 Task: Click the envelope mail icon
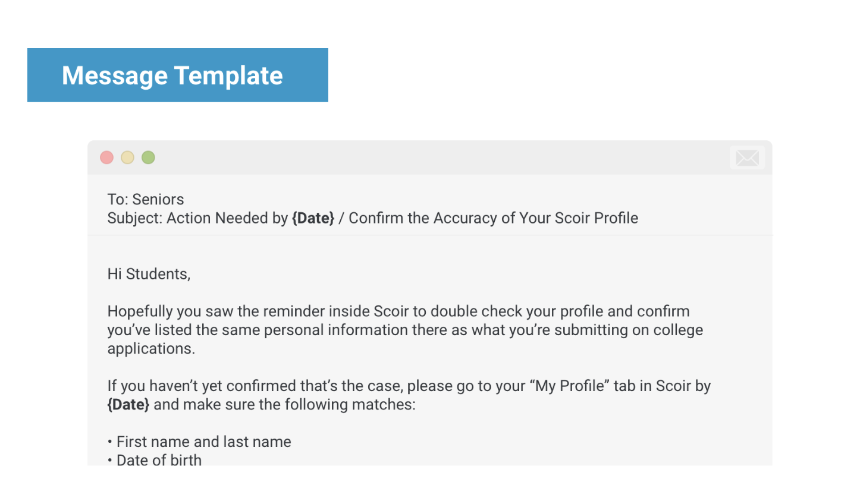(x=747, y=157)
